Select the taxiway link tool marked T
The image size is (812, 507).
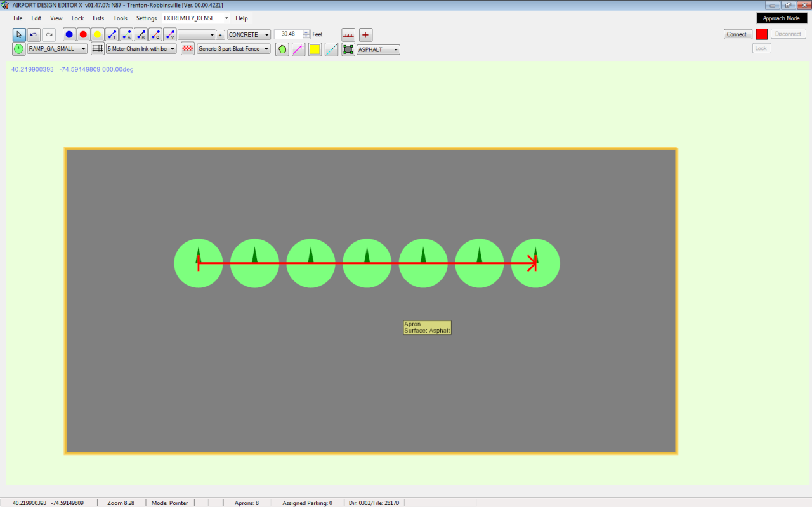tap(112, 34)
